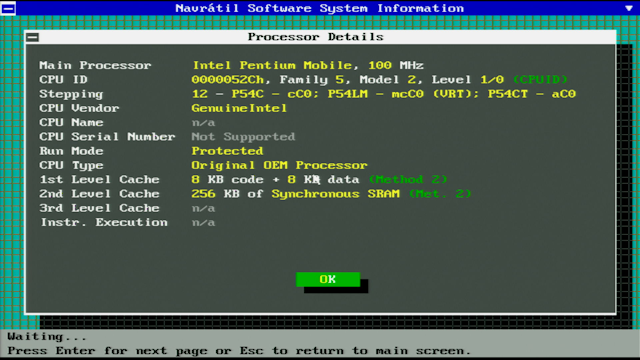640x360 pixels.
Task: Select the 1st Level Cache label
Action: tap(99, 180)
